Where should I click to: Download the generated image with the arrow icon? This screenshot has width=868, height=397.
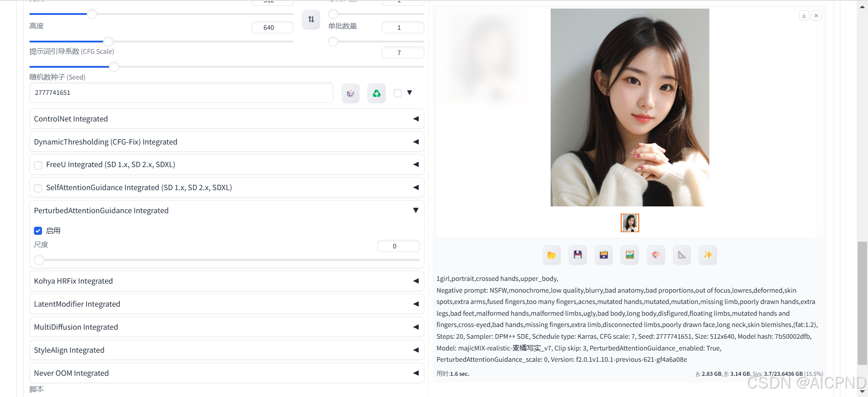[x=804, y=16]
